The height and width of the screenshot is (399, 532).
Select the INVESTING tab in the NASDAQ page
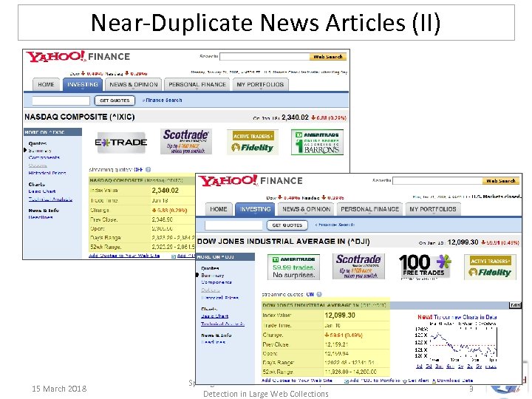click(83, 84)
